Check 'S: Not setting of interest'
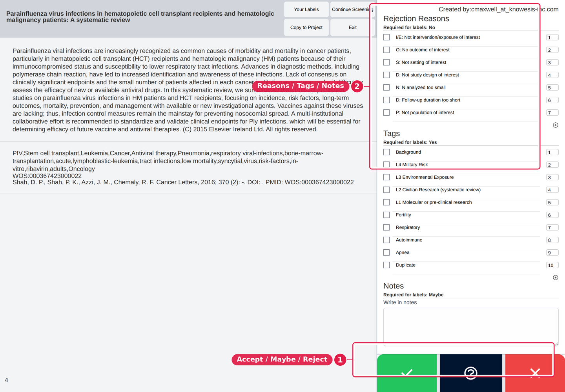The width and height of the screenshot is (565, 392). (x=386, y=62)
